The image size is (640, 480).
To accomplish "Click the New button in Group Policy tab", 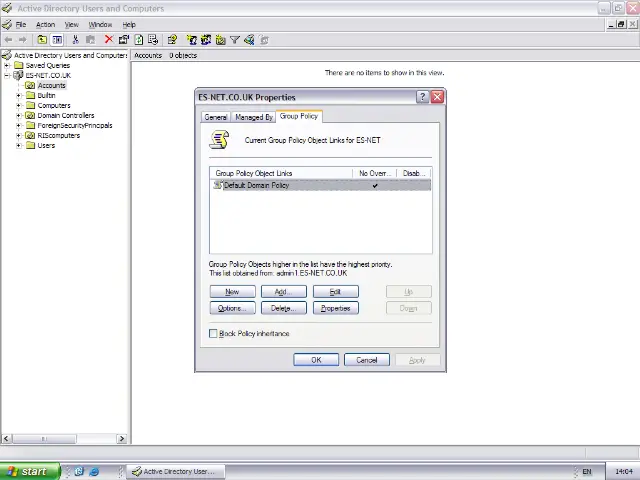I will click(232, 291).
